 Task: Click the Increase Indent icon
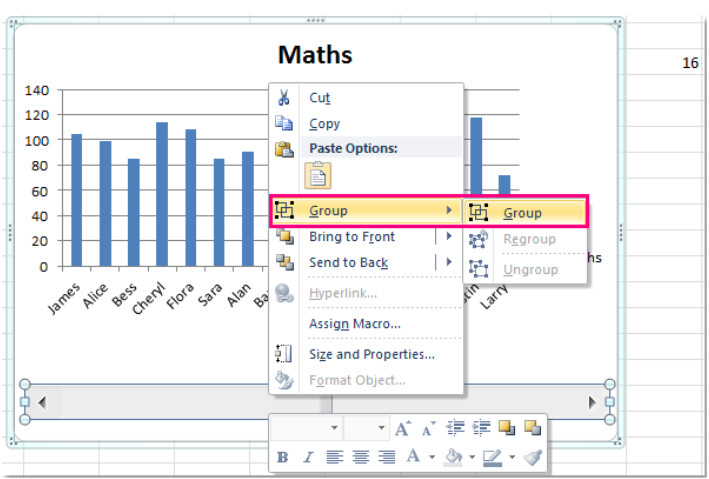(x=481, y=427)
